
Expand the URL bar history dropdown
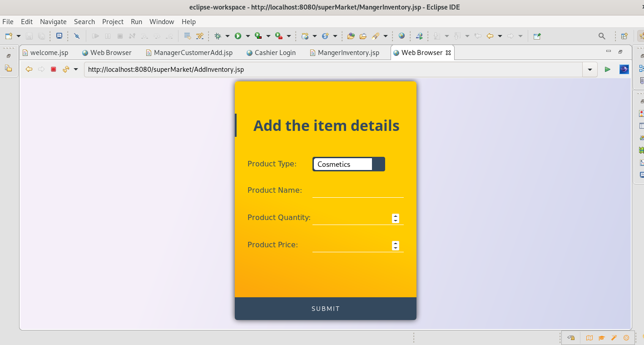point(590,69)
